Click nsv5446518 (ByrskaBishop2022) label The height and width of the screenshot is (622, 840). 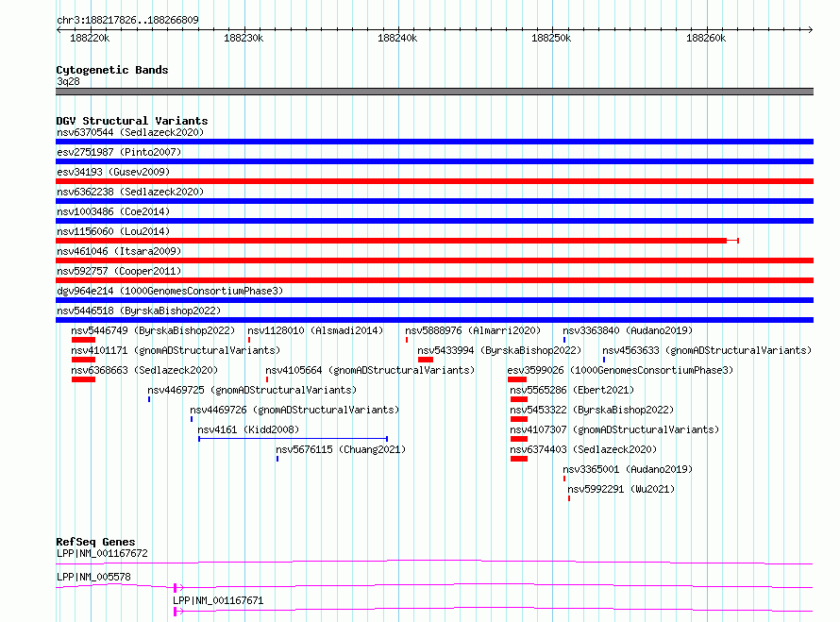coord(139,311)
